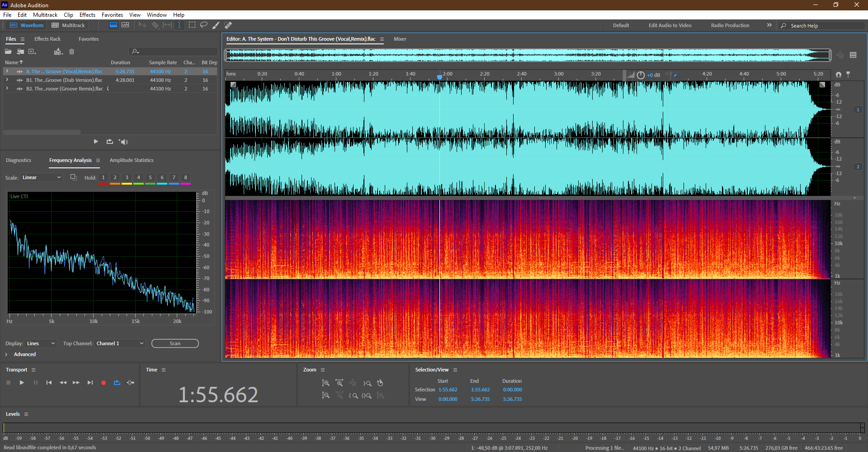
Task: Click the Files panel search field
Action: (x=173, y=52)
